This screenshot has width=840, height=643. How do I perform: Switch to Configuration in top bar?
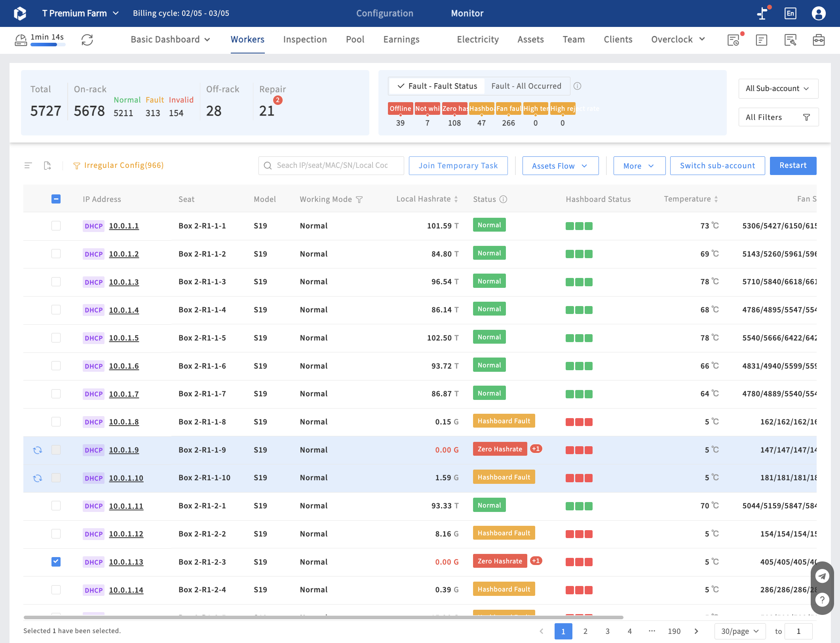(384, 13)
